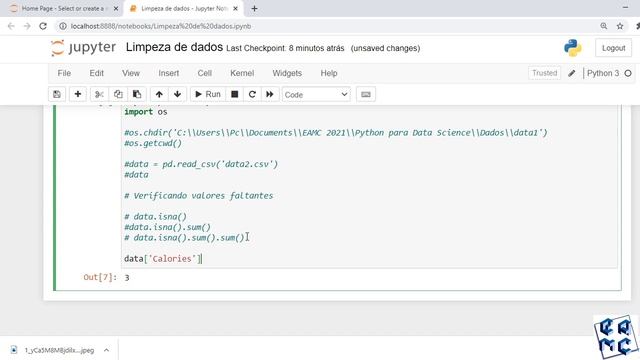Copy selected cells icon

click(x=118, y=94)
